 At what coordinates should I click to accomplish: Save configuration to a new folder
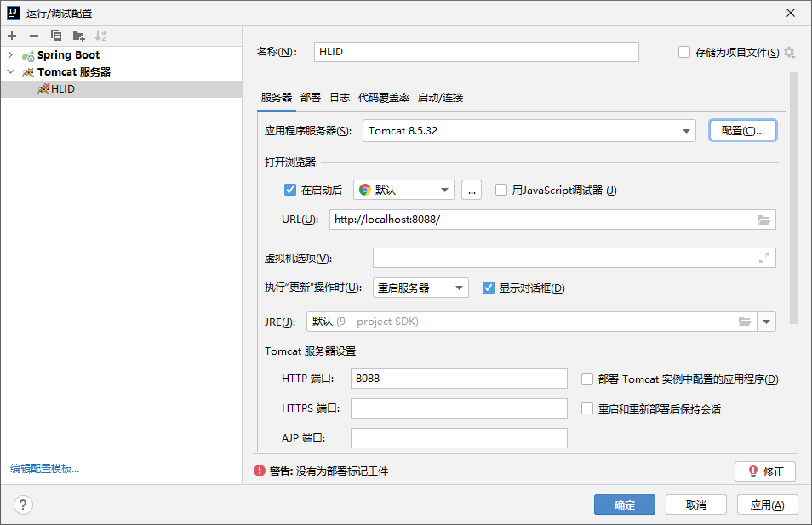point(78,36)
